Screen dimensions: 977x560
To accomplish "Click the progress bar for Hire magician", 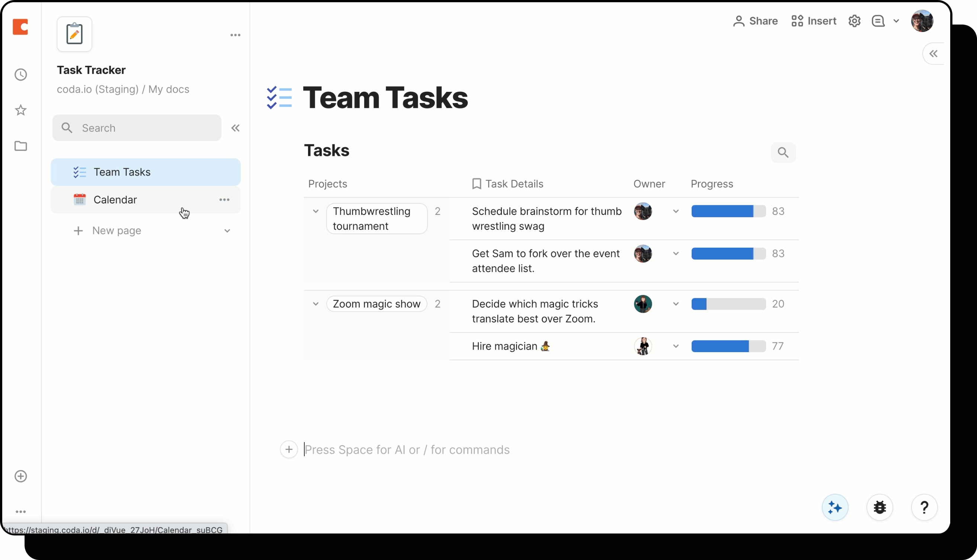I will tap(728, 346).
